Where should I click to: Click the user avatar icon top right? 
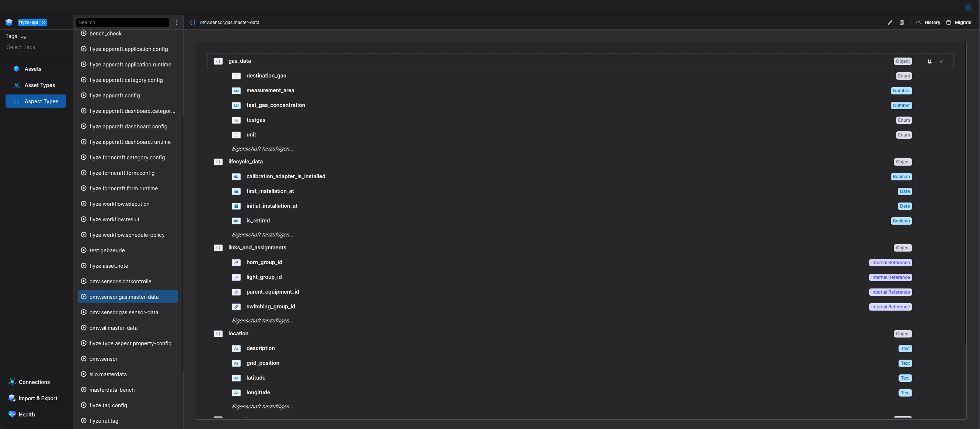[x=968, y=8]
